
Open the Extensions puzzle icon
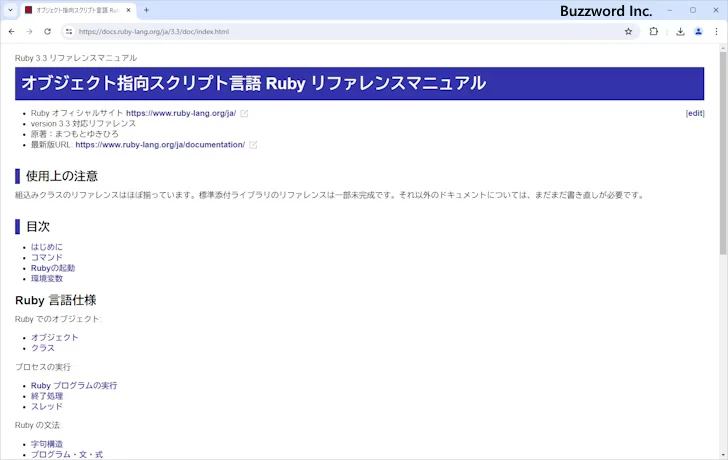pos(654,32)
